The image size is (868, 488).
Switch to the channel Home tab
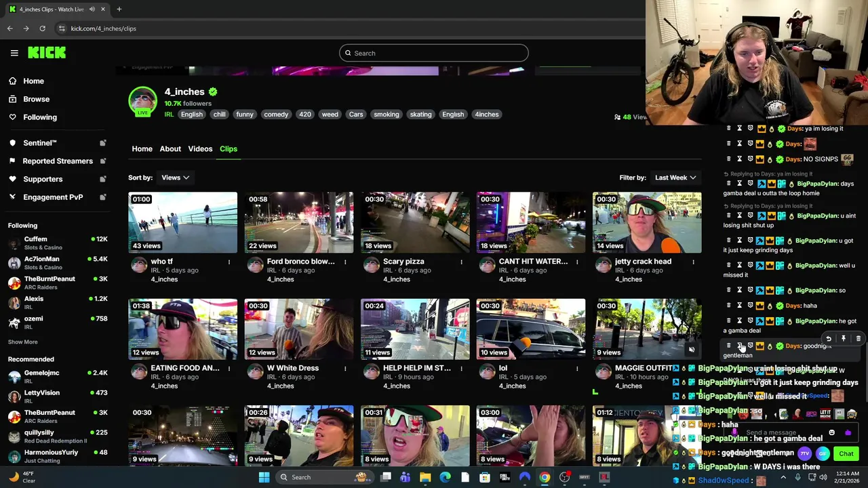point(142,148)
